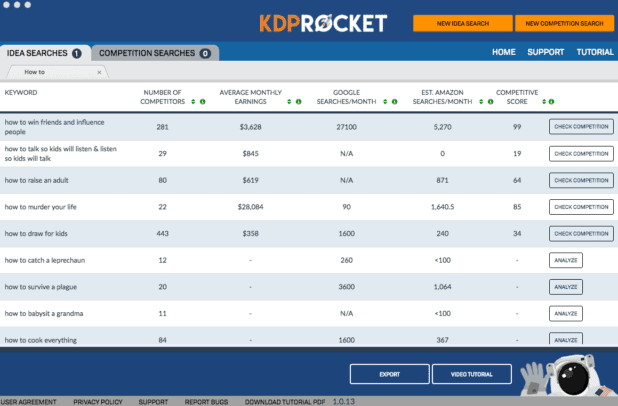The height and width of the screenshot is (406, 618).
Task: Open info icon for Number of Competitors
Action: tap(203, 102)
